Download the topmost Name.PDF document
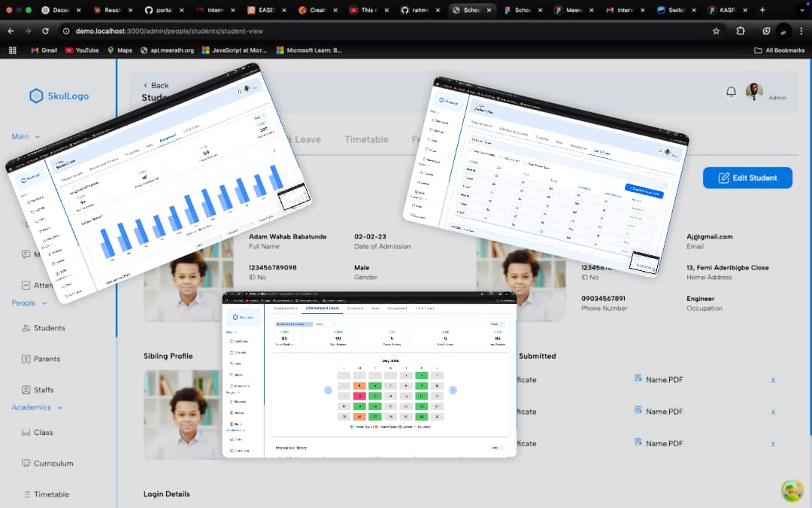812x508 pixels. pos(773,380)
